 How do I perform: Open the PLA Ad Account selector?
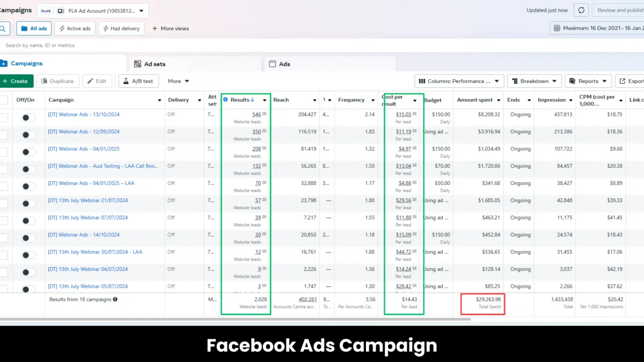93,10
